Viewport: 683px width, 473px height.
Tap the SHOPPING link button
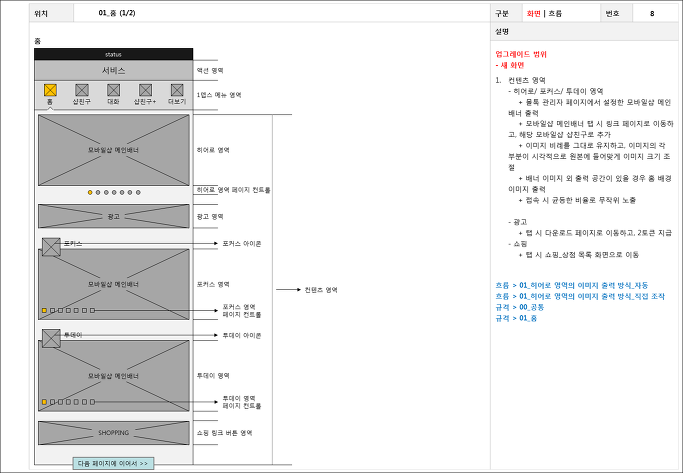point(114,433)
